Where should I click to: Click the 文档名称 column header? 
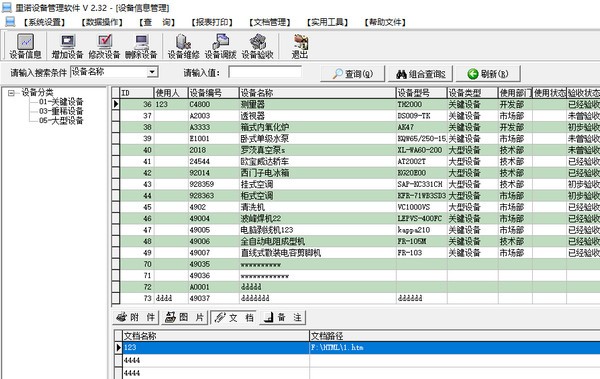[x=215, y=336]
